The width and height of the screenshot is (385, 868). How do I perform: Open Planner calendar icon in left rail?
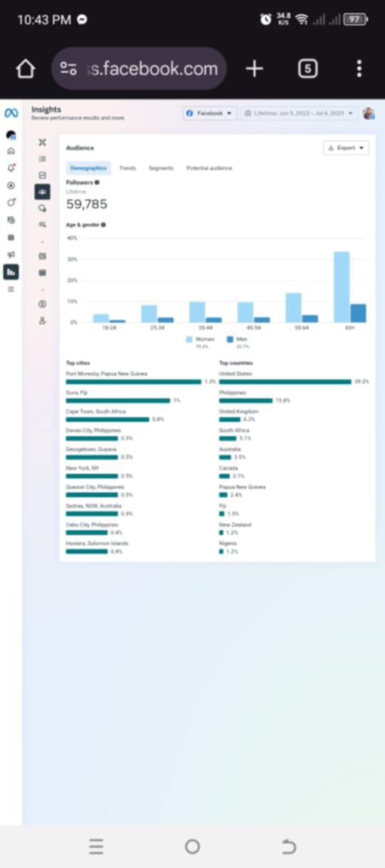coord(11,237)
